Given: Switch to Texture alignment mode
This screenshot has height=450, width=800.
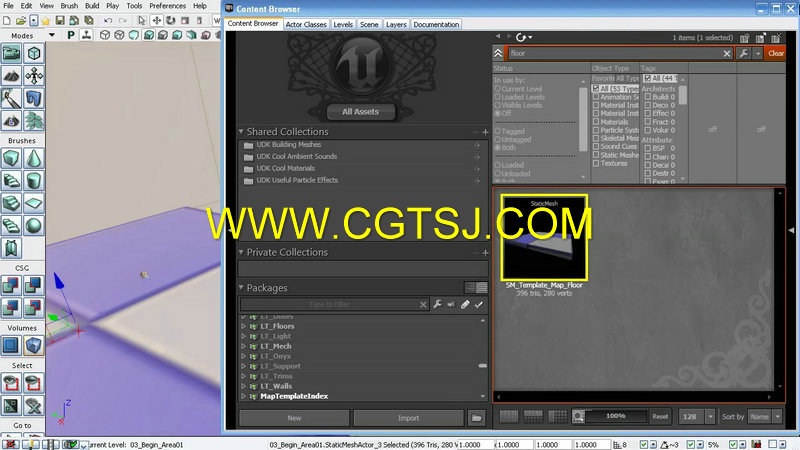Looking at the screenshot, I should point(34,76).
